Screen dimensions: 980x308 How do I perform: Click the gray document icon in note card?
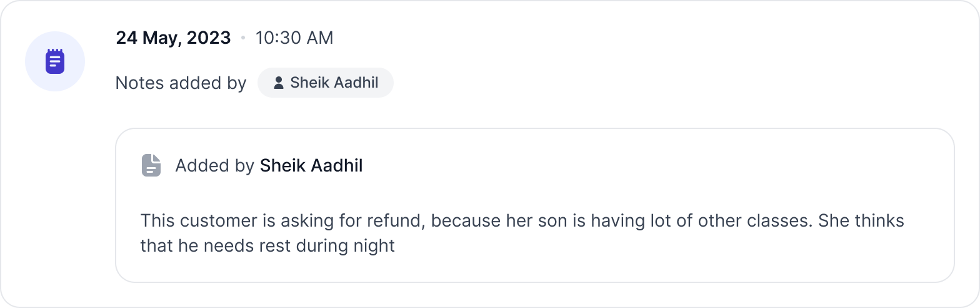pyautogui.click(x=151, y=165)
